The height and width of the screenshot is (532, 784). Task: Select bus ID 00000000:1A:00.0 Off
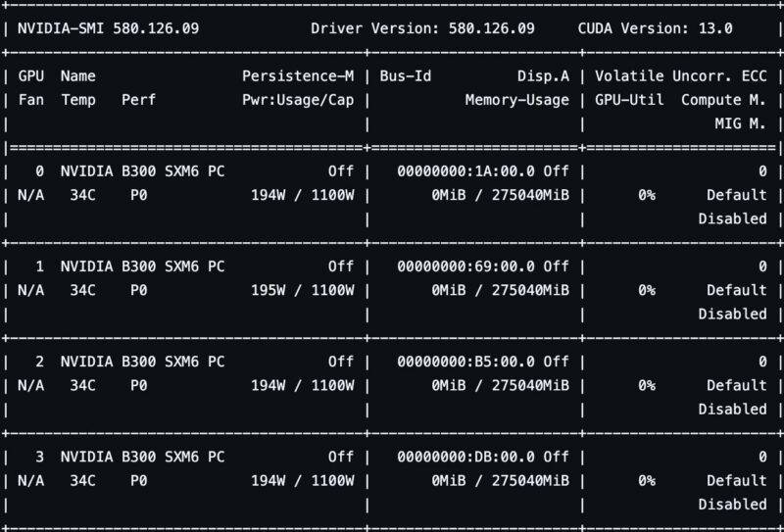(483, 171)
